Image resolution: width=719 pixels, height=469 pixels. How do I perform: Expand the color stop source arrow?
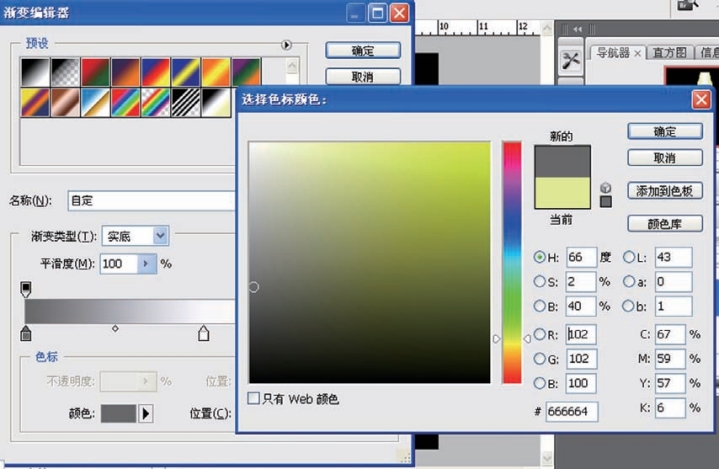click(x=146, y=414)
